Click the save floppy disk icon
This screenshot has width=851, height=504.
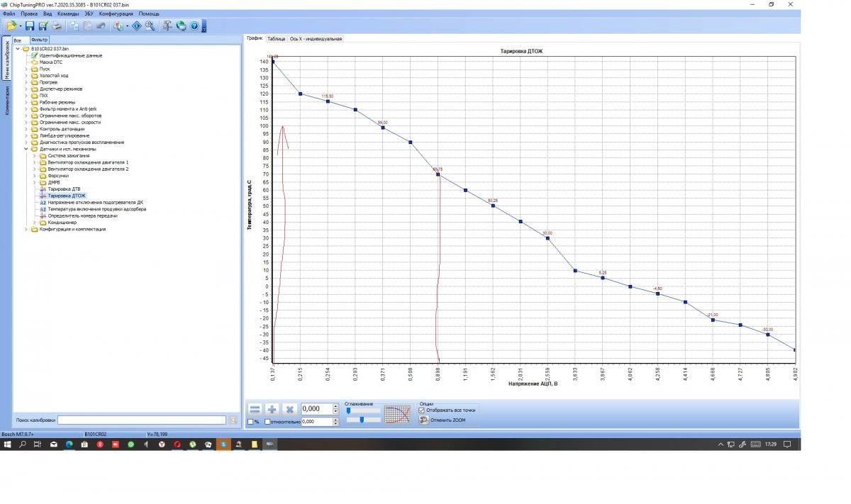[30, 26]
